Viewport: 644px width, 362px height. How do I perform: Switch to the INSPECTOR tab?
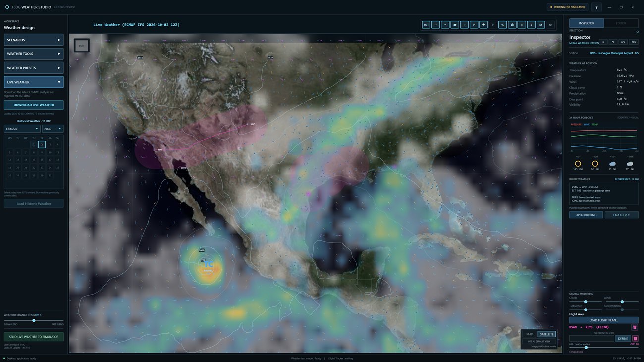click(587, 23)
